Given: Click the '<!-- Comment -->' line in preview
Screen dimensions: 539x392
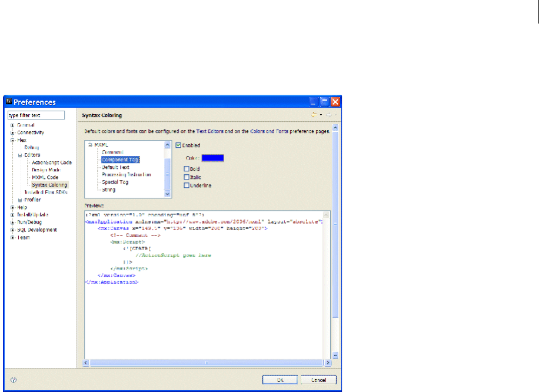Looking at the screenshot, I should point(135,235).
